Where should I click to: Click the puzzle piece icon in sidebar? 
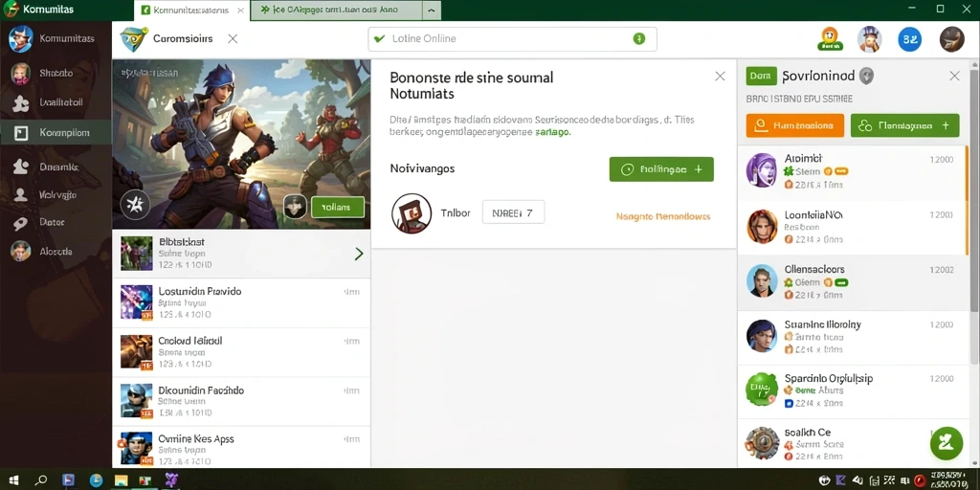pos(21,102)
